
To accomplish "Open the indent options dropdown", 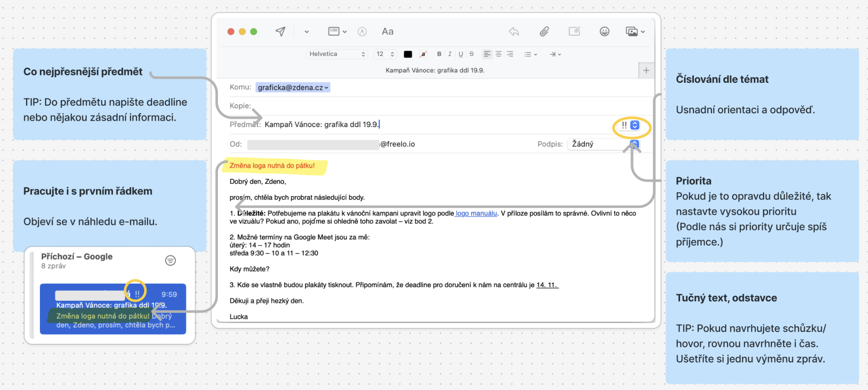I will pyautogui.click(x=555, y=54).
